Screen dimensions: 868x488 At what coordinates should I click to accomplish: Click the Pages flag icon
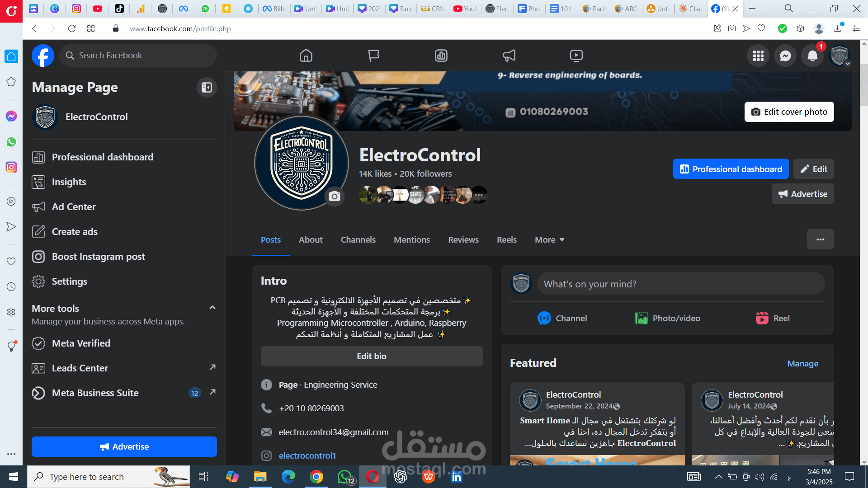coord(373,56)
